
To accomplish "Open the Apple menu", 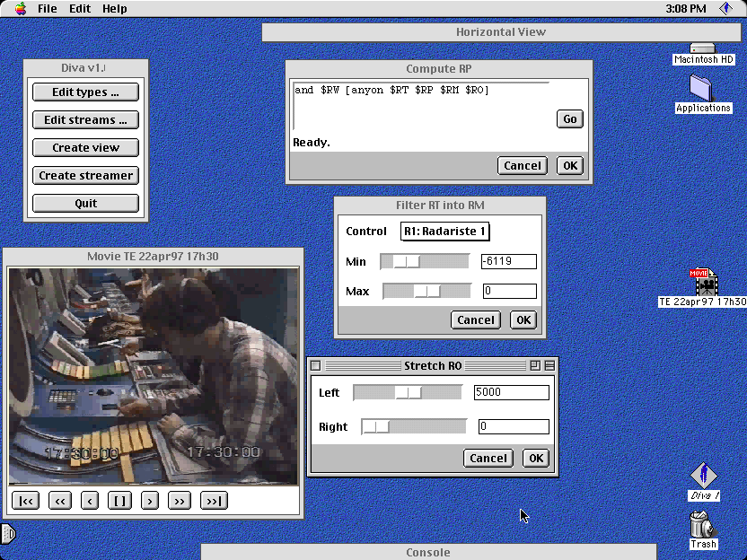I will (x=20, y=8).
